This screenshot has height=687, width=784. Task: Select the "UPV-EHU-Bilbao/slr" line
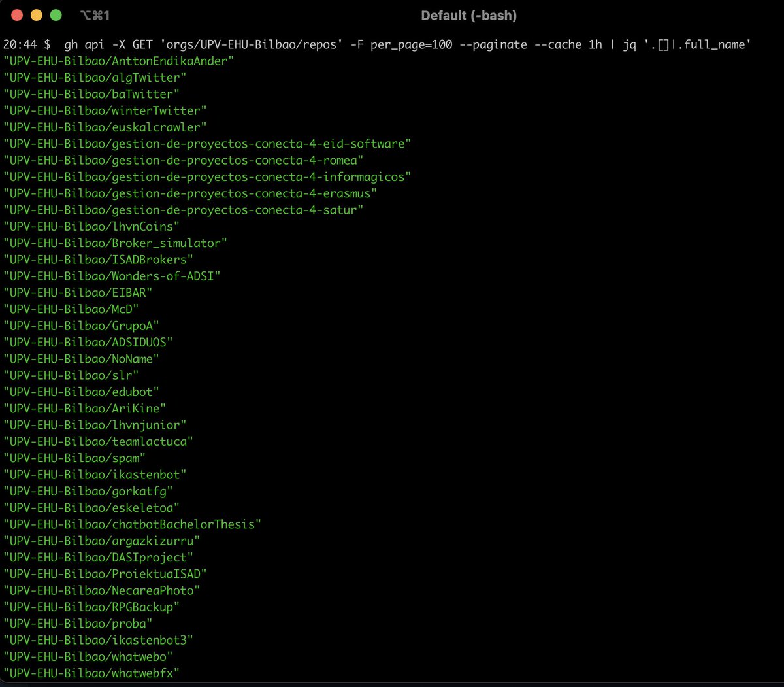click(71, 375)
